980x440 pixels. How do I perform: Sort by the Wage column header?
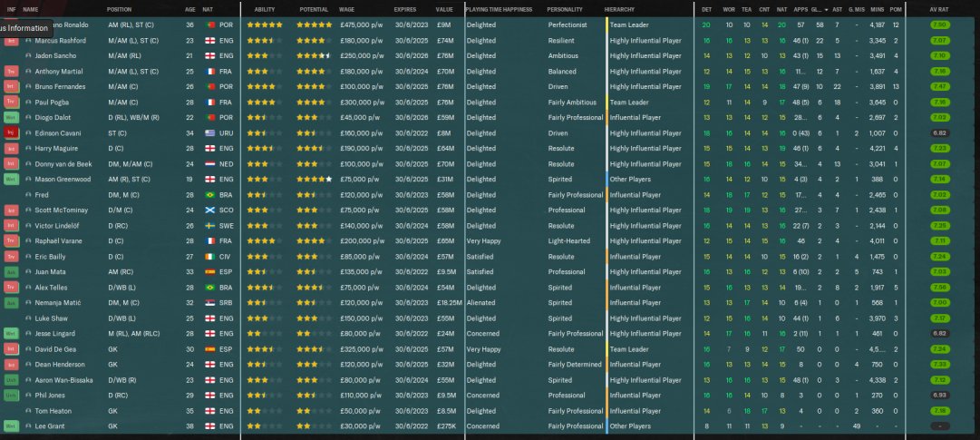click(x=346, y=10)
